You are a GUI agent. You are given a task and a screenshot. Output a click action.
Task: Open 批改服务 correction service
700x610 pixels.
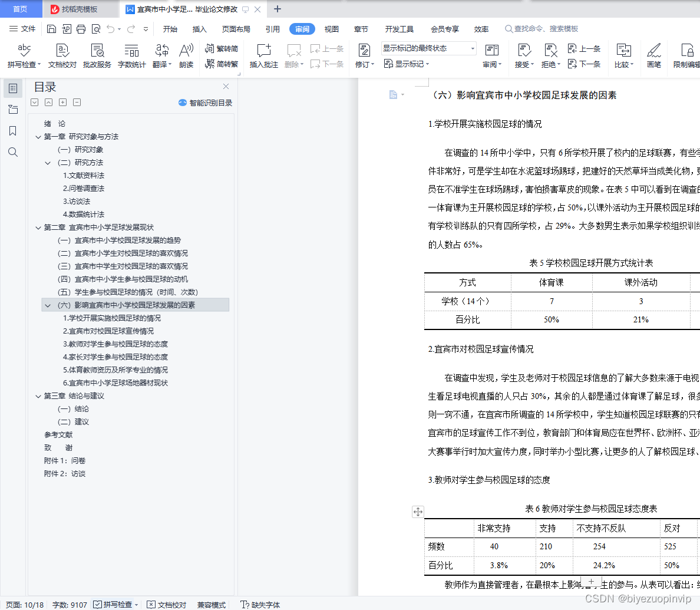pos(97,56)
